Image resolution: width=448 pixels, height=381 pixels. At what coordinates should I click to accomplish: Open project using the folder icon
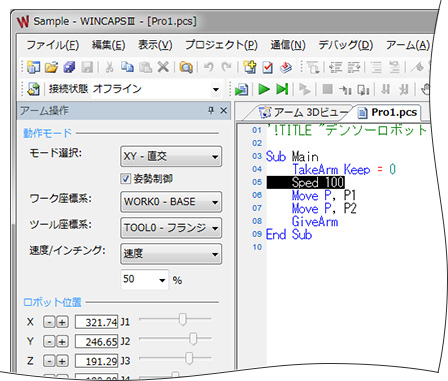point(51,68)
